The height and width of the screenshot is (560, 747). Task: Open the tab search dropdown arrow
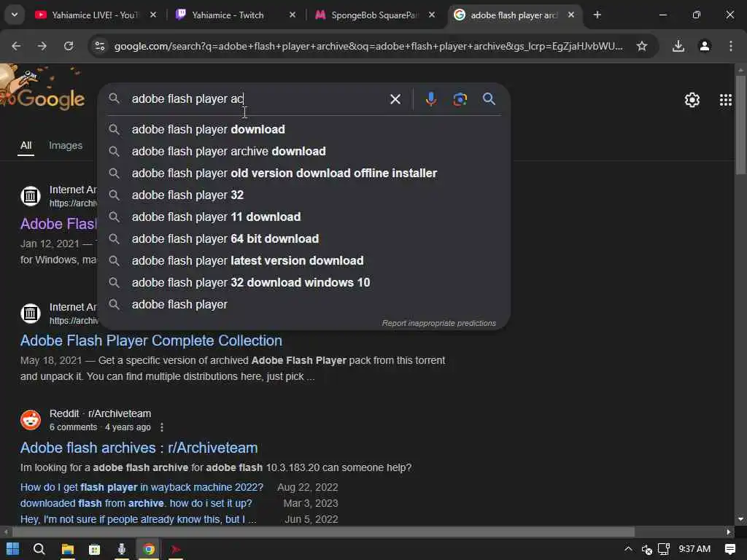pos(15,15)
